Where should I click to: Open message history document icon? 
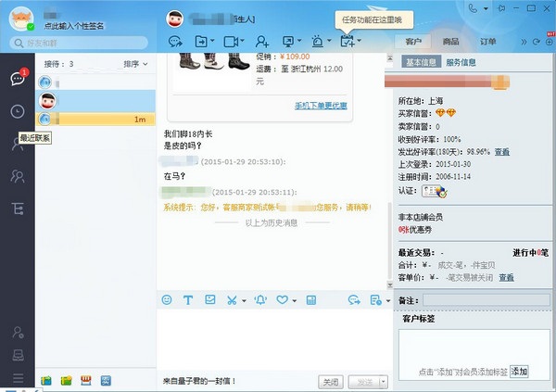coord(375,300)
